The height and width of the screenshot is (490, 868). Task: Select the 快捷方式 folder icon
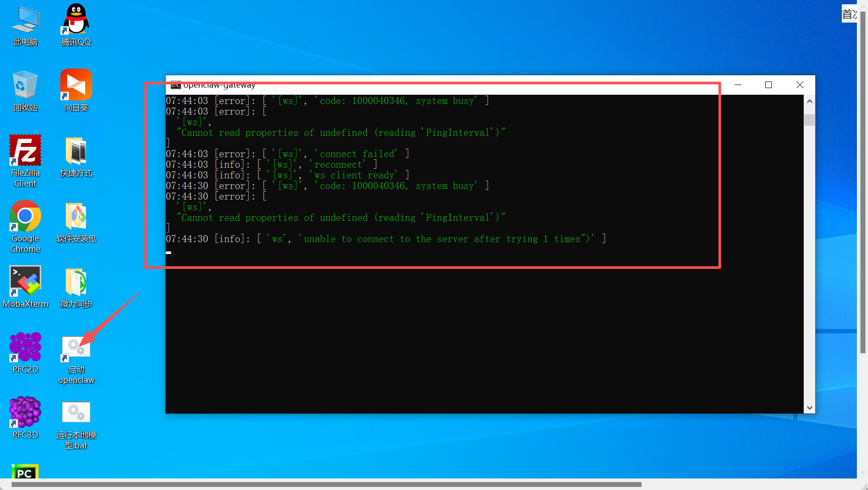(76, 151)
